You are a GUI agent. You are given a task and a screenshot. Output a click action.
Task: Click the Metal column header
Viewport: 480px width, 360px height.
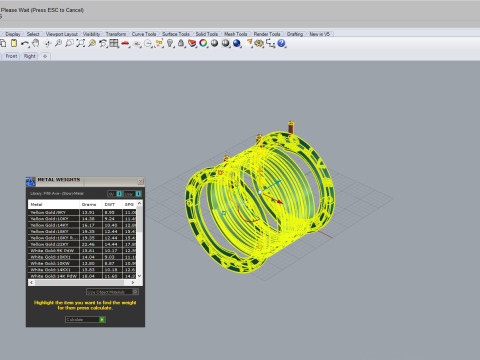(x=54, y=204)
